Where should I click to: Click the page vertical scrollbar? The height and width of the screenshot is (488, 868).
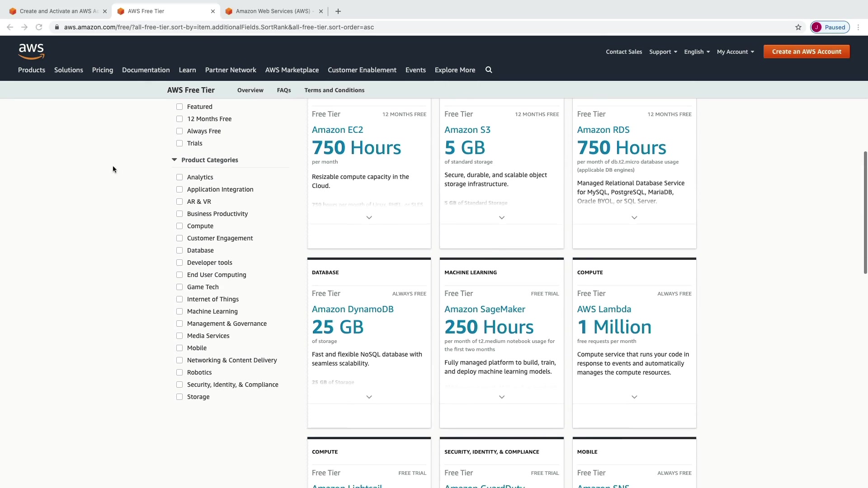coord(865,212)
